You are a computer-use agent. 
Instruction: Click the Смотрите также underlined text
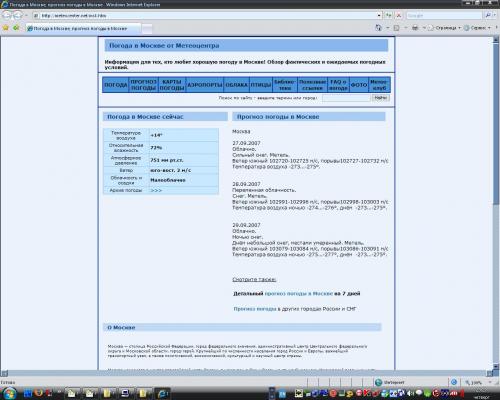pyautogui.click(x=254, y=279)
